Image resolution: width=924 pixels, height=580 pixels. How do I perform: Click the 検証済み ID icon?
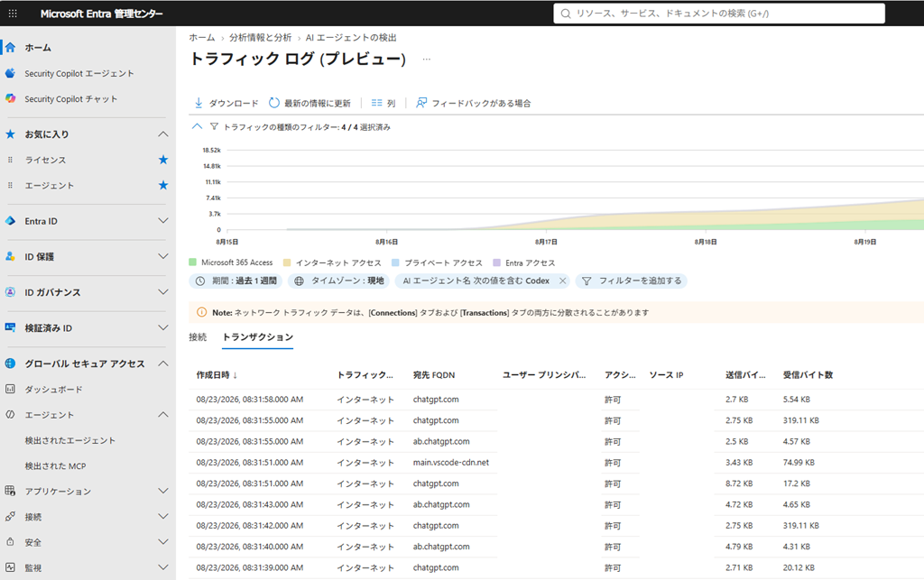[10, 327]
